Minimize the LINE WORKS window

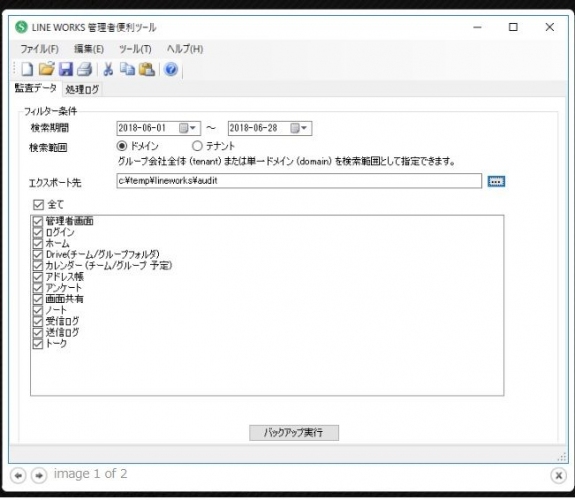(x=477, y=27)
